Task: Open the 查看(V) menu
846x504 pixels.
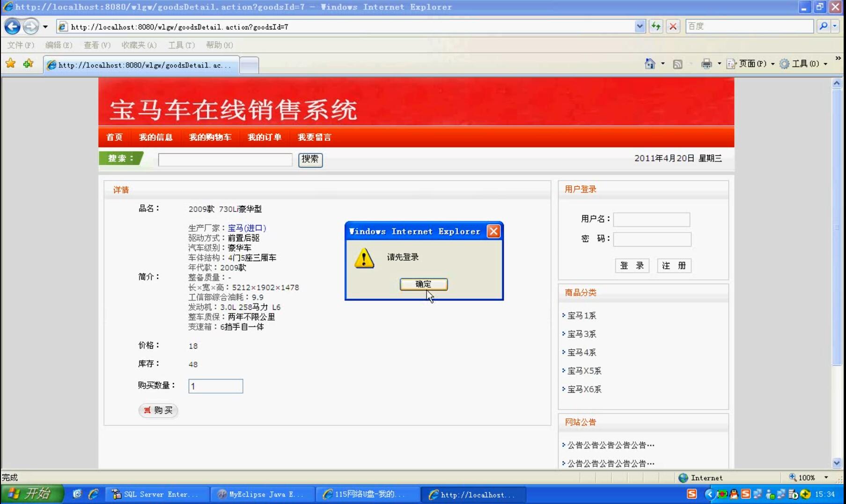Action: click(x=97, y=45)
